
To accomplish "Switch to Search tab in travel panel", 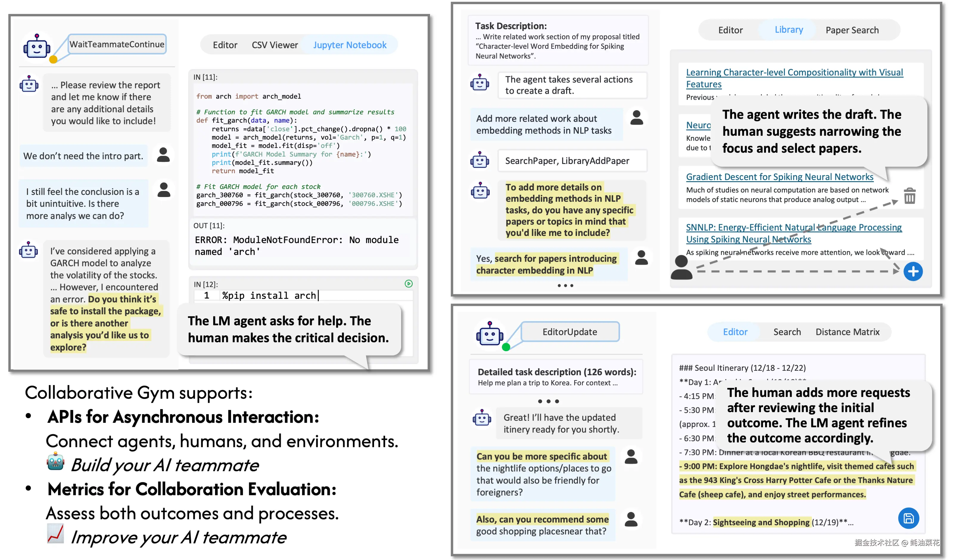I will point(787,332).
